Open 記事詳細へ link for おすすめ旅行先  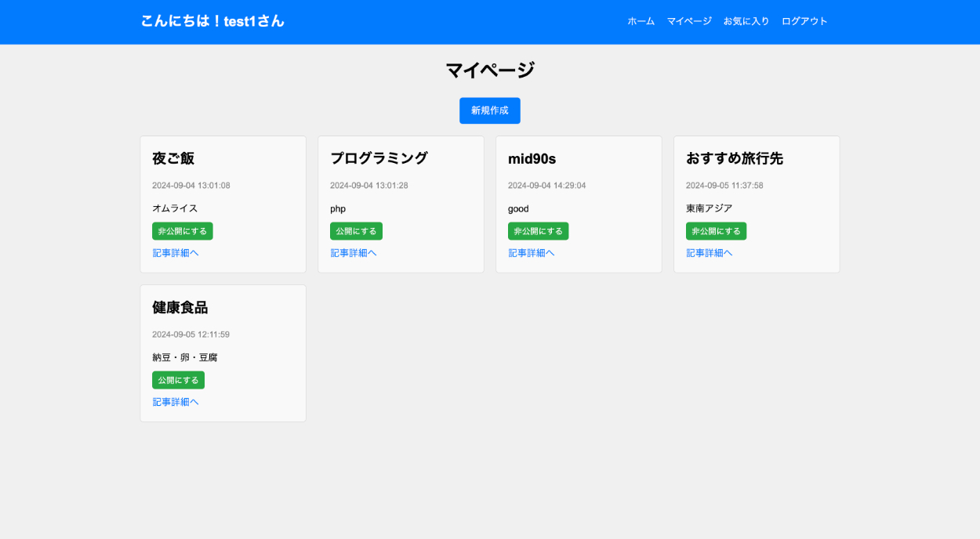coord(710,253)
